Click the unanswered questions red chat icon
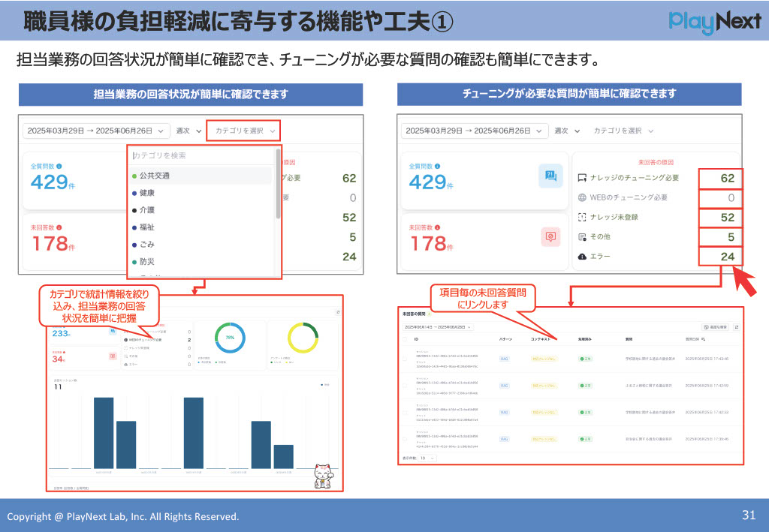 [550, 236]
